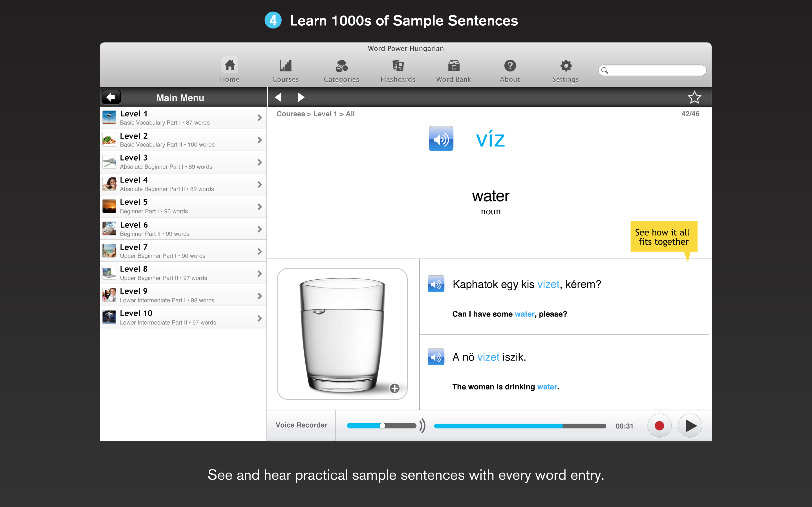The height and width of the screenshot is (507, 812).
Task: Click back arrow to previous word
Action: click(x=279, y=97)
